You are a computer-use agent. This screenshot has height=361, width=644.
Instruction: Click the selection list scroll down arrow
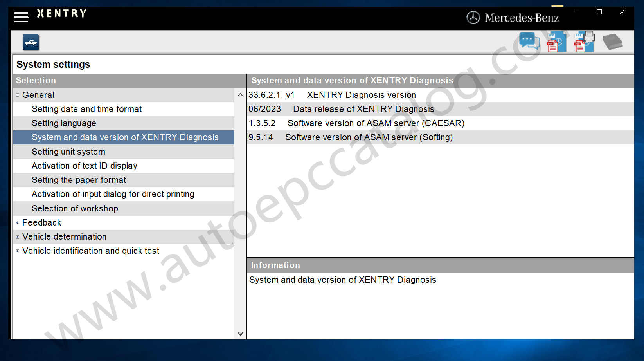coord(240,334)
